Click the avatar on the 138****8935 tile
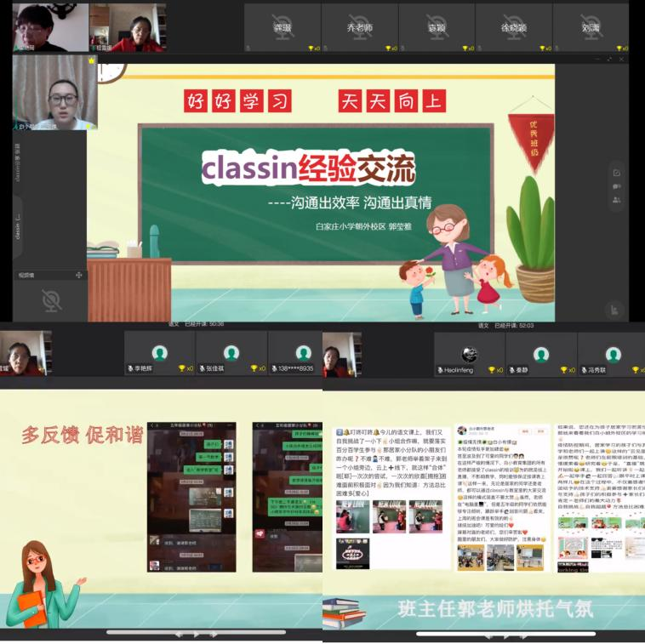The image size is (645, 644). point(303,353)
